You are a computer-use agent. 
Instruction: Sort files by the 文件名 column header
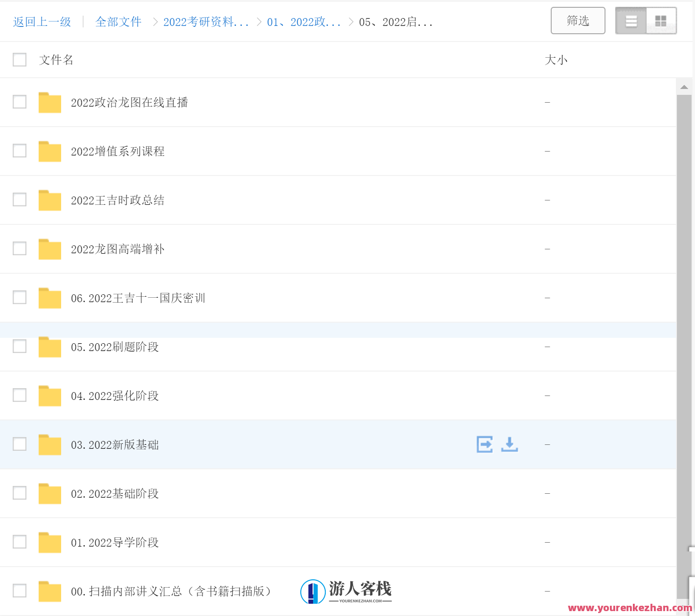tap(55, 59)
